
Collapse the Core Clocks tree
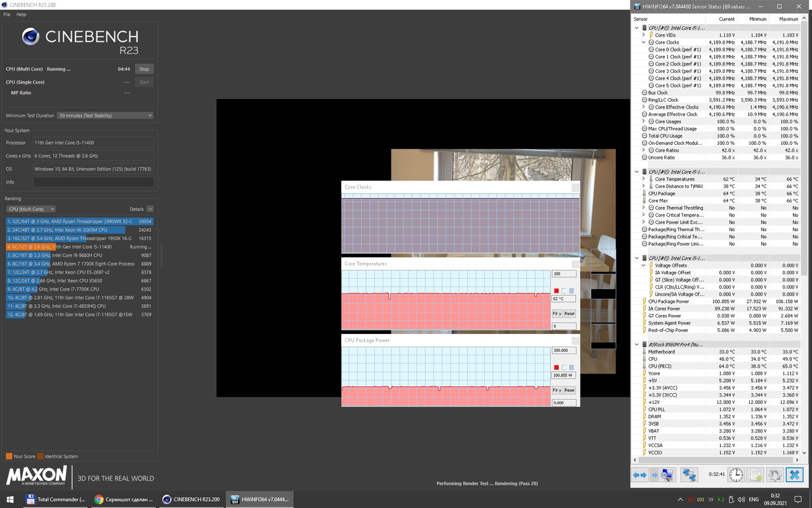643,43
